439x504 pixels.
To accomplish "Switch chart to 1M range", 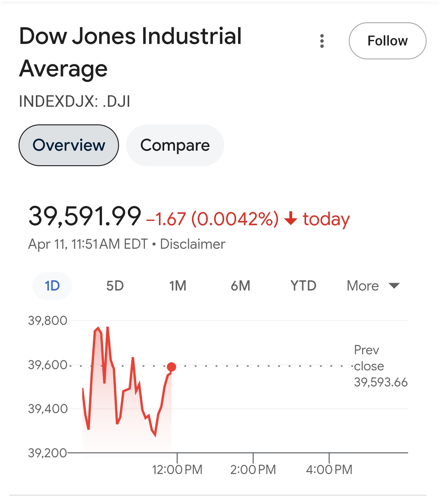I will [x=178, y=286].
